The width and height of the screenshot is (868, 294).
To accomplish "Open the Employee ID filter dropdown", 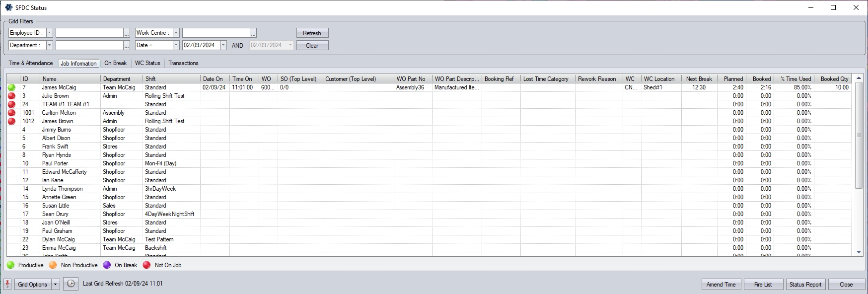I will click(x=49, y=33).
